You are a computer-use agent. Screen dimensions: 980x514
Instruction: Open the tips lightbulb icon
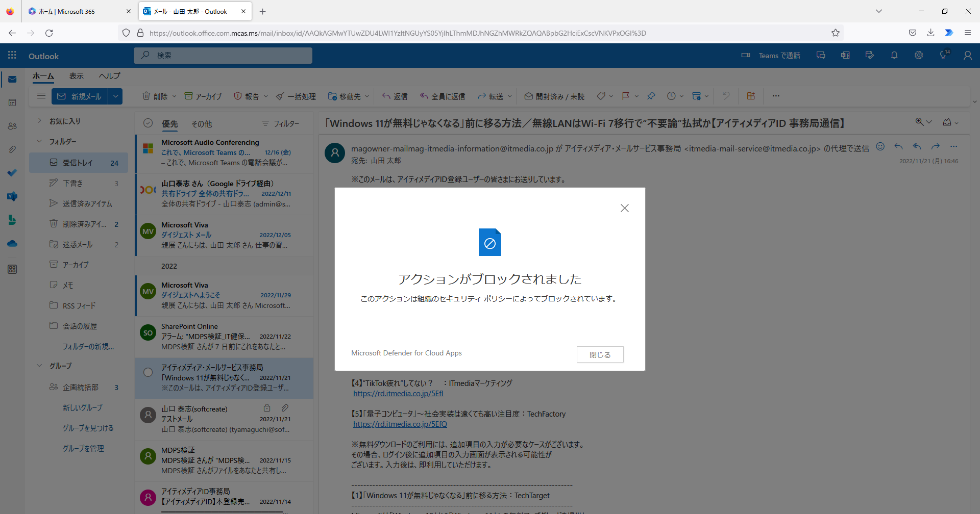(x=944, y=55)
